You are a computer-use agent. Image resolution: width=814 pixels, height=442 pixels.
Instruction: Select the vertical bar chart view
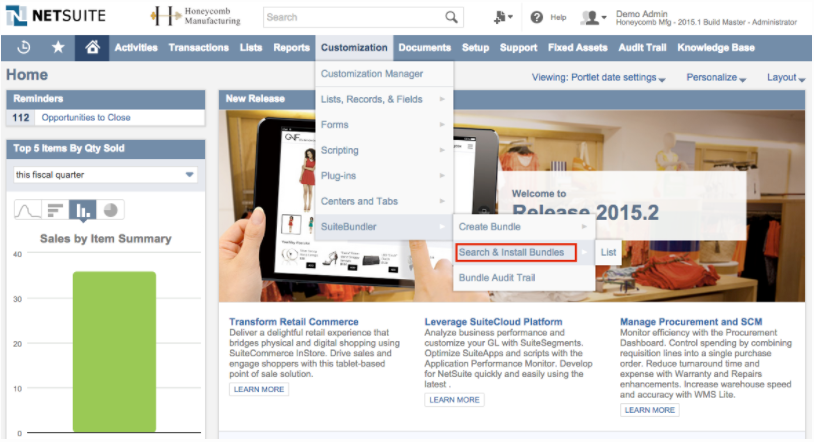click(83, 210)
